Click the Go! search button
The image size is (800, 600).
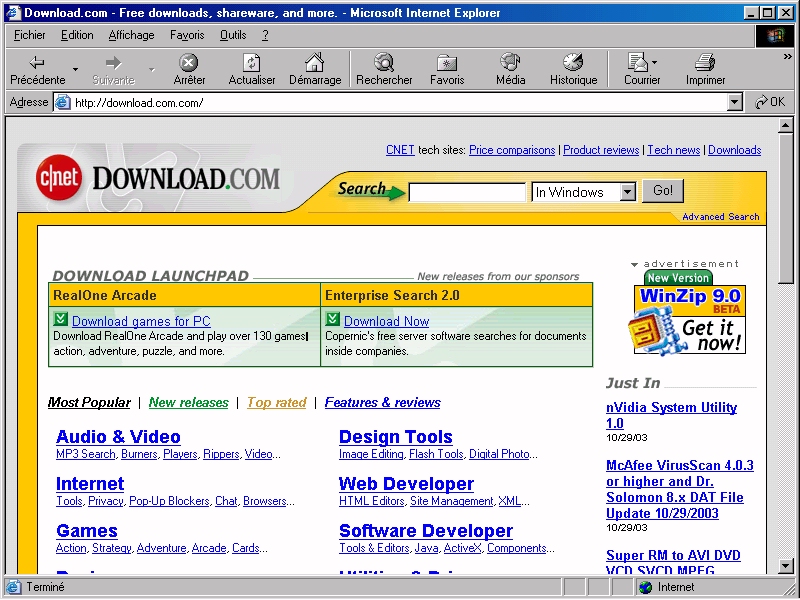pos(663,191)
